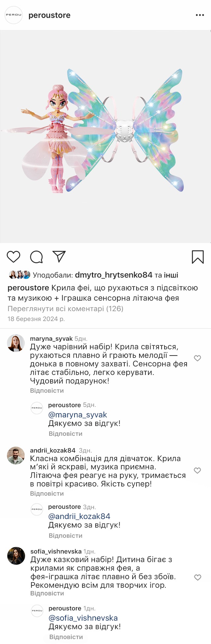Open dmytro_hrytsenko84 profile from the likes line

(x=113, y=275)
